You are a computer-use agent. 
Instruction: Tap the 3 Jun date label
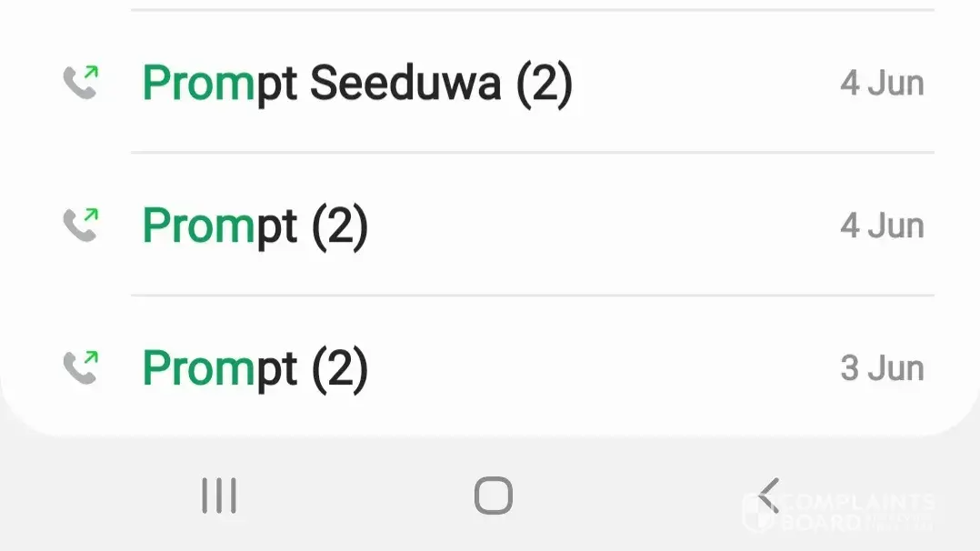(x=881, y=368)
